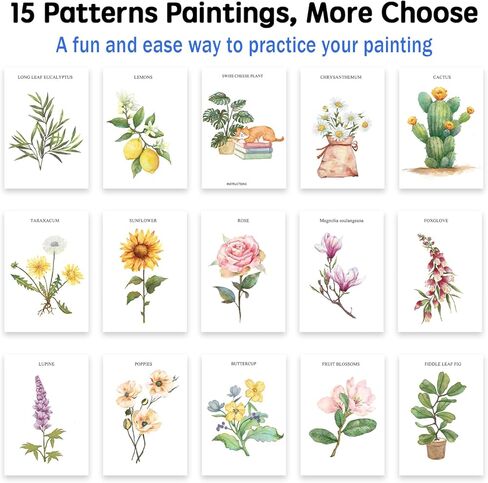Click the orange cat on the books

click(x=261, y=134)
